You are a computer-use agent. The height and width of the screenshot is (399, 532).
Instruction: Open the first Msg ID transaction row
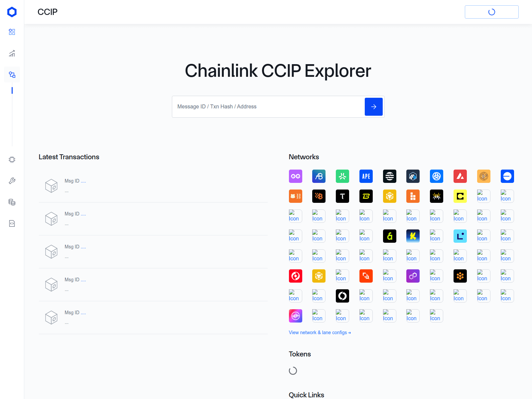[153, 186]
